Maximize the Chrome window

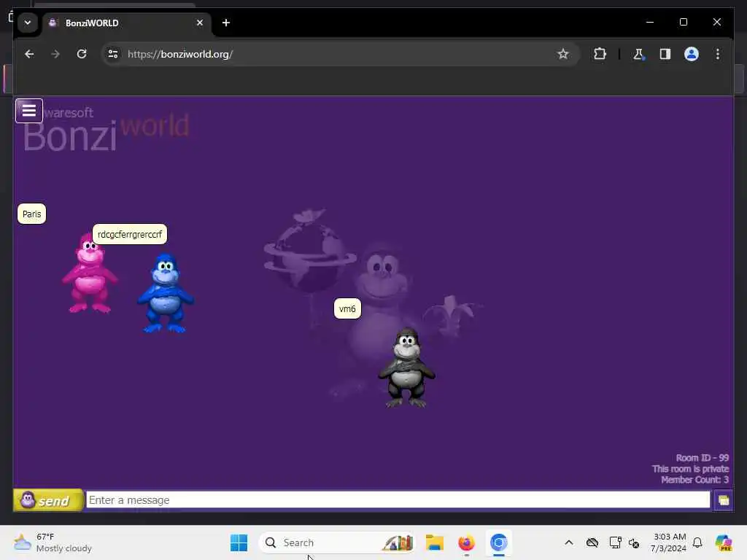coord(683,22)
